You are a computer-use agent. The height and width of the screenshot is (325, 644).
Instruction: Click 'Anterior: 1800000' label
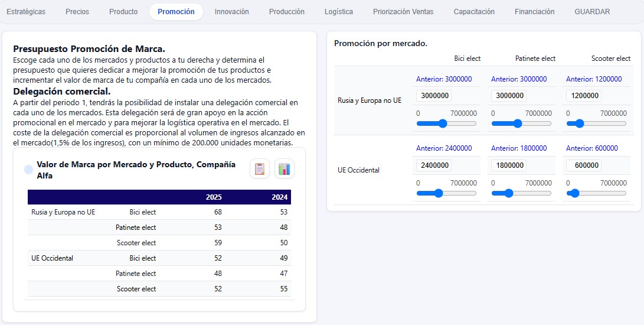519,148
